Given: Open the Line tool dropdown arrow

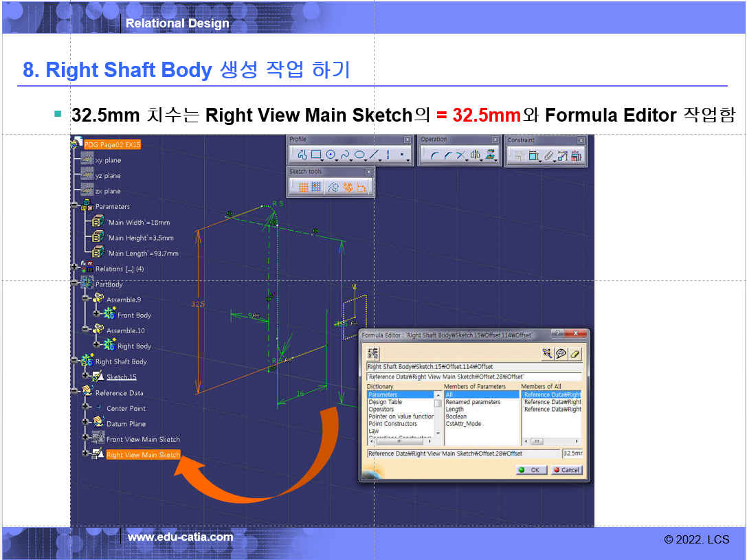Looking at the screenshot, I should click(380, 160).
